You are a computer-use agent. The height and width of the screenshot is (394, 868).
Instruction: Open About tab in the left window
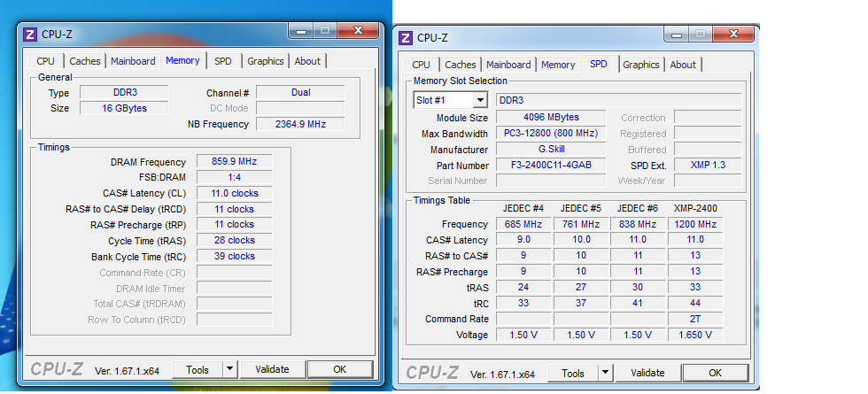[307, 61]
